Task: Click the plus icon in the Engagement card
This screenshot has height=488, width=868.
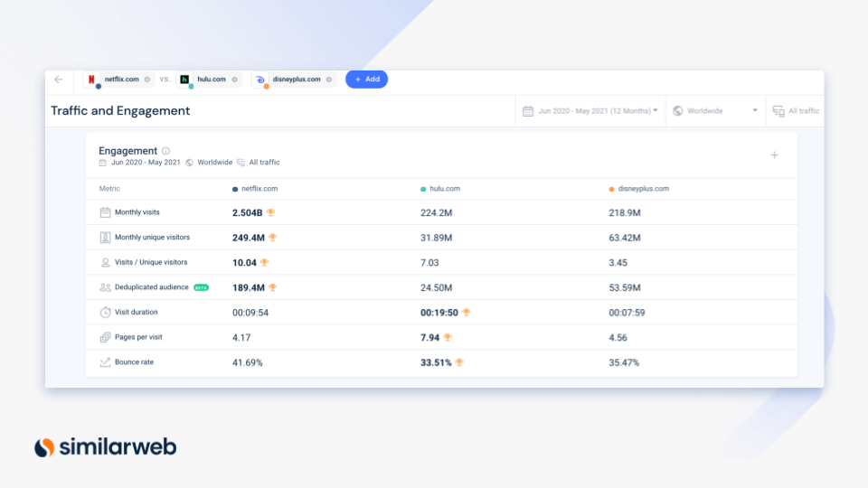Action: click(x=775, y=155)
